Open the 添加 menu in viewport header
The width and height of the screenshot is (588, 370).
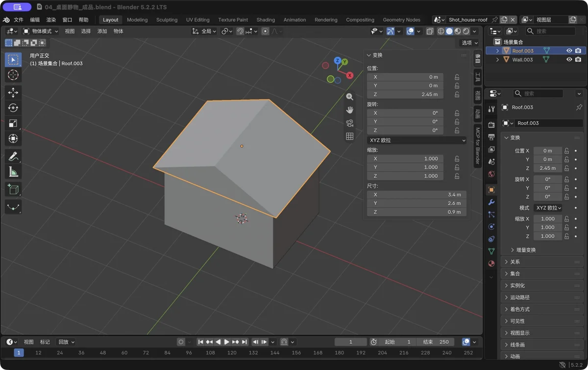coord(102,31)
